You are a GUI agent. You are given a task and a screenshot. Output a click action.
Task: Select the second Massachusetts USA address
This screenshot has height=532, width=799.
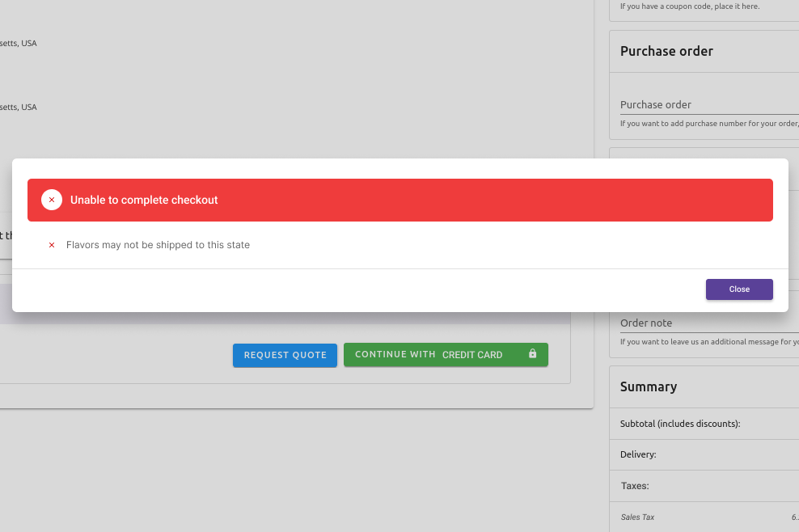coord(18,107)
